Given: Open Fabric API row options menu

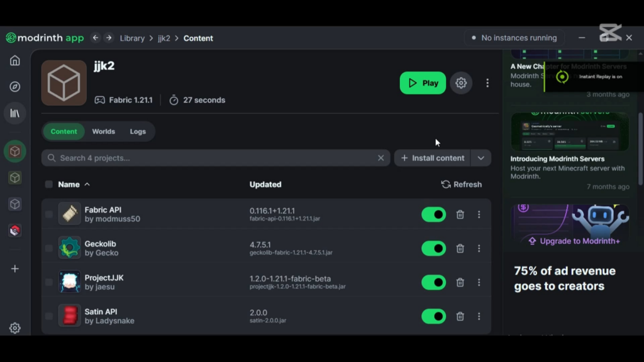Looking at the screenshot, I should coord(479,215).
